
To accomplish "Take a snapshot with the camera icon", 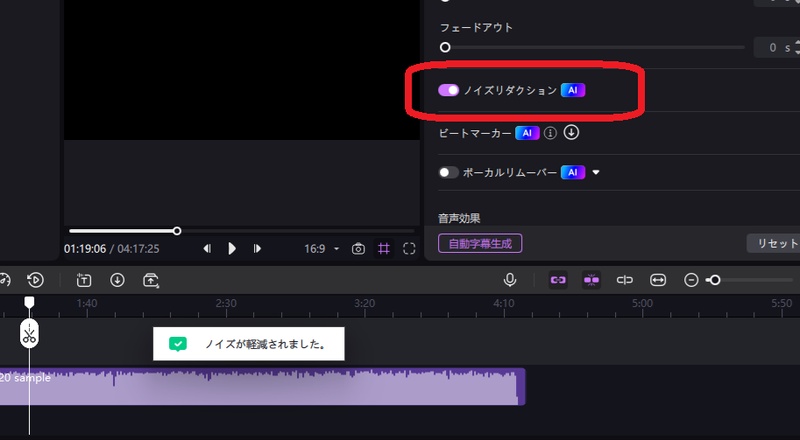I will (x=358, y=249).
